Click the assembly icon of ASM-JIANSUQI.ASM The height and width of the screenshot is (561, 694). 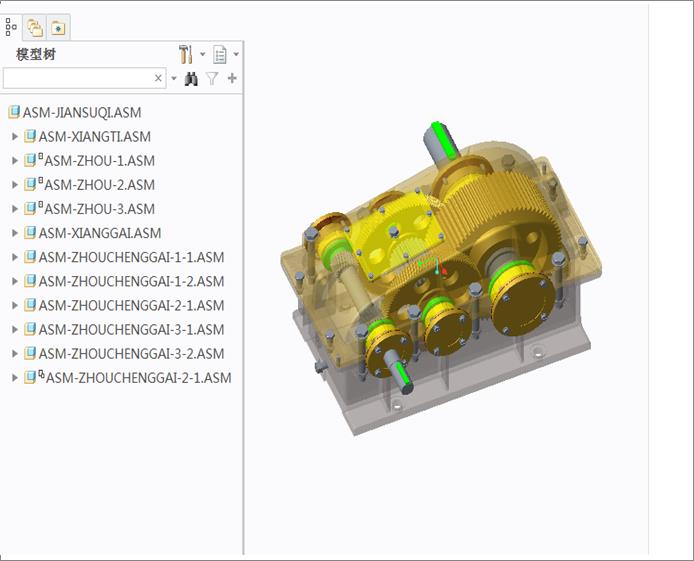14,112
